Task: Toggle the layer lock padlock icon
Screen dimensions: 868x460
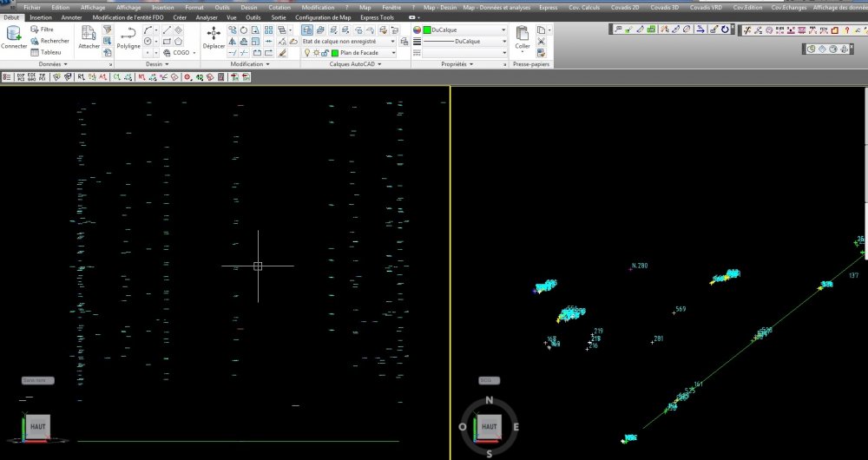Action: 325,53
